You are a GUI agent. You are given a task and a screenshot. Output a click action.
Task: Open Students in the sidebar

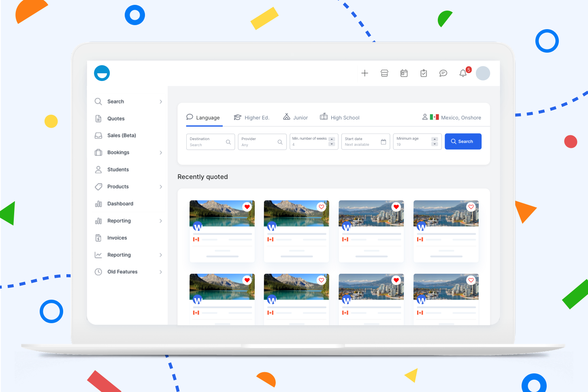(118, 170)
